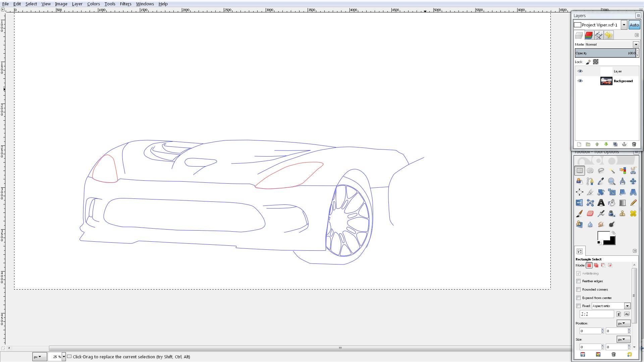The width and height of the screenshot is (644, 362).
Task: Open the Colors menu
Action: click(x=93, y=4)
